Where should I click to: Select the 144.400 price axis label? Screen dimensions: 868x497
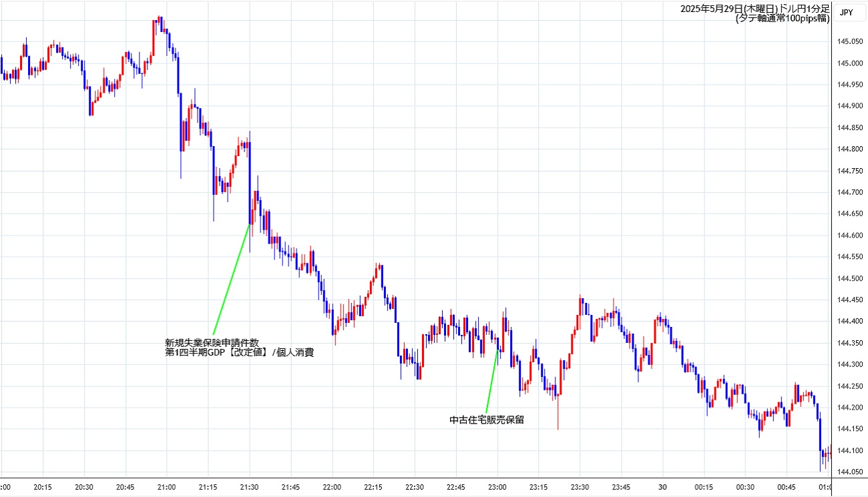coord(849,322)
